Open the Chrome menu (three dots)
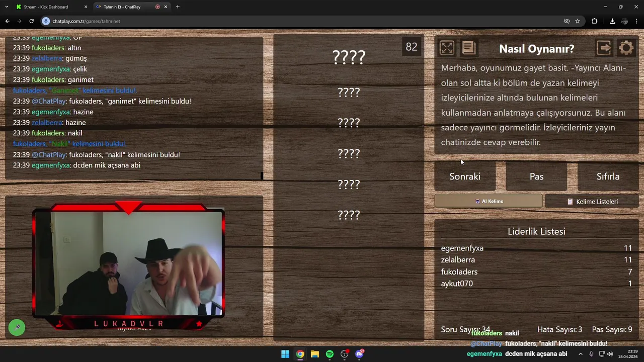Screen dimensions: 644x362 click(637, 21)
